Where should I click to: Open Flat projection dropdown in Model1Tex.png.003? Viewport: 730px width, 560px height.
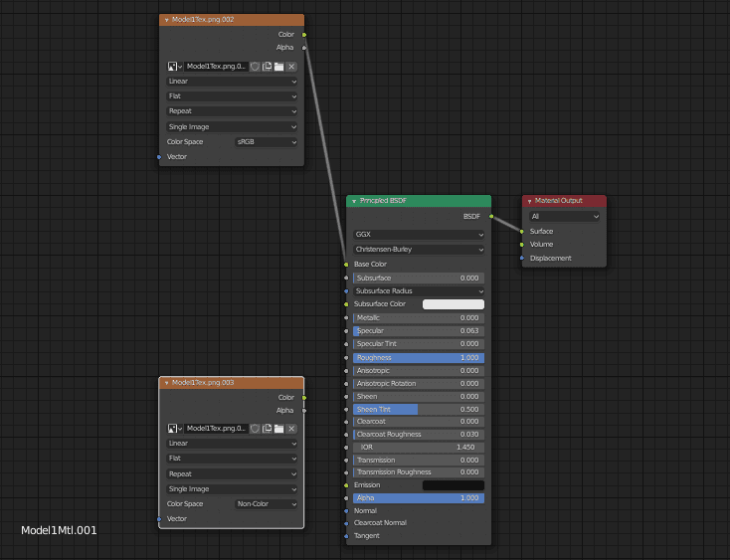pos(232,459)
